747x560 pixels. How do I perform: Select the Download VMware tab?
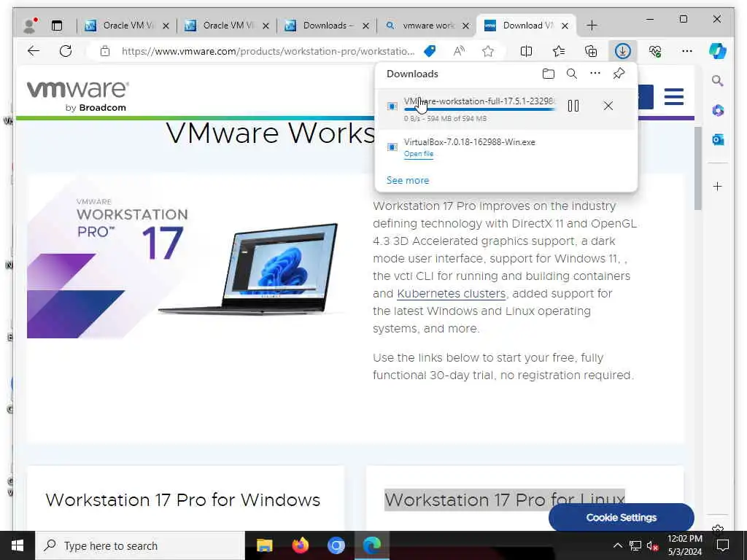point(527,26)
